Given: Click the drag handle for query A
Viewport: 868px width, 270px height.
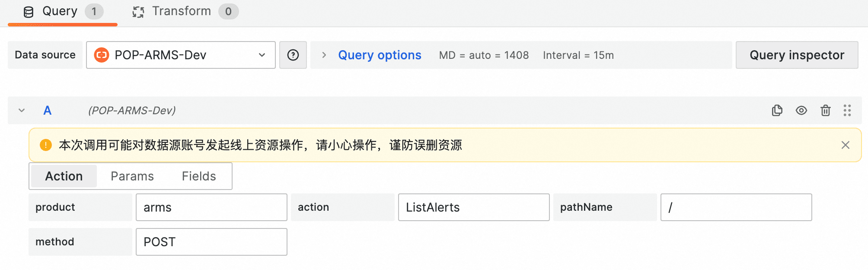Looking at the screenshot, I should tap(847, 110).
